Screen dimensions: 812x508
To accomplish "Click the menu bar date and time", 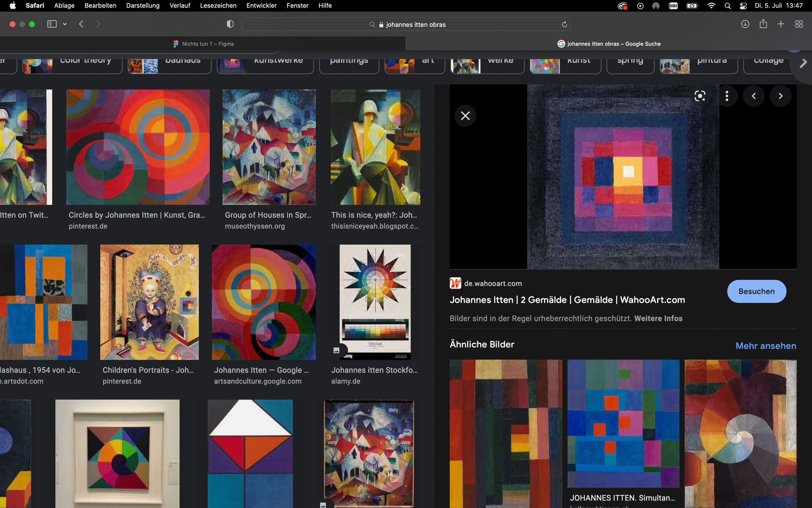I will click(x=779, y=6).
